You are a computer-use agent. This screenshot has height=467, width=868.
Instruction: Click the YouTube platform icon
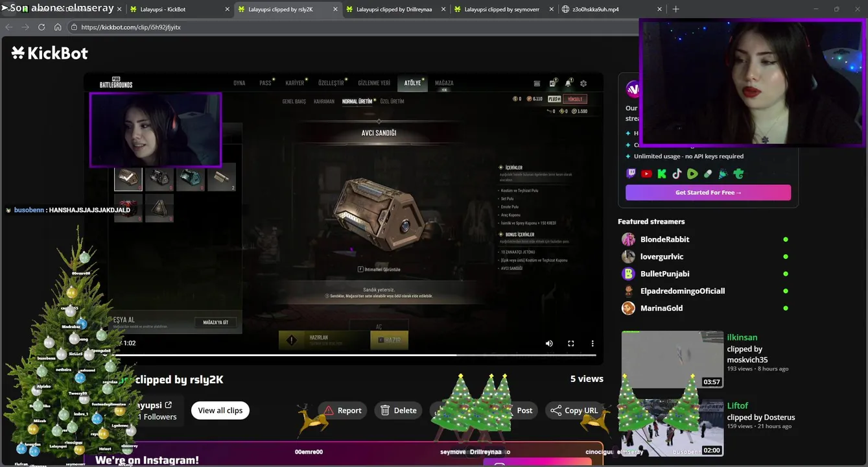click(x=646, y=174)
